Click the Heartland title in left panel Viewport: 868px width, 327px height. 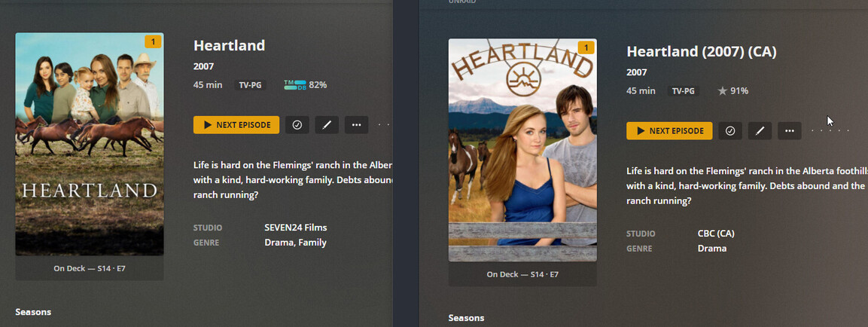[x=229, y=45]
